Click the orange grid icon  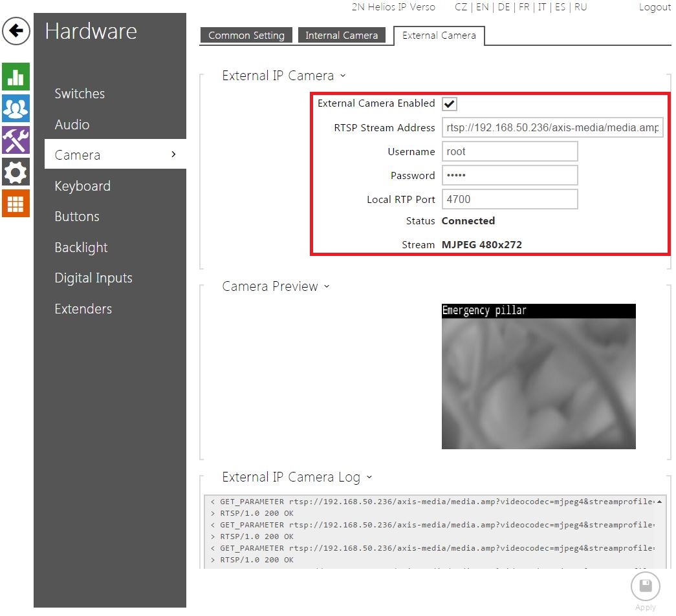pyautogui.click(x=16, y=203)
